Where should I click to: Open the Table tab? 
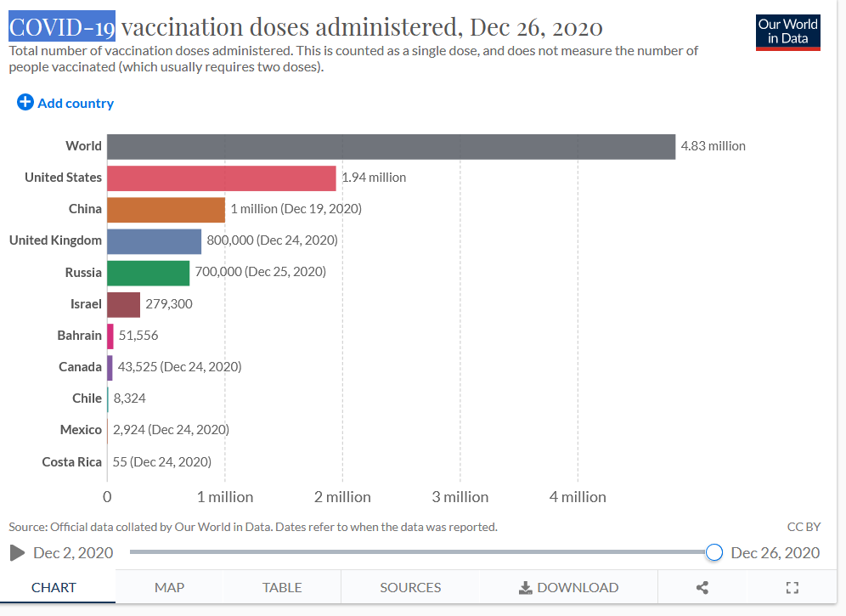(x=282, y=587)
